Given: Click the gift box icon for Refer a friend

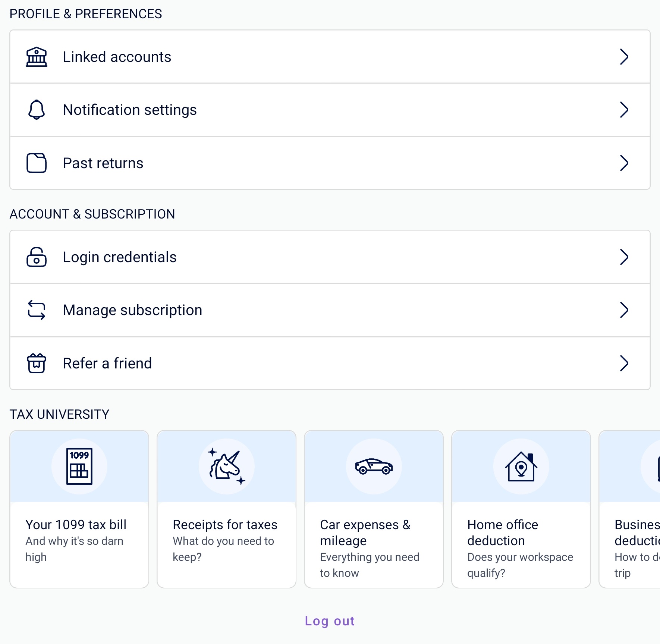Looking at the screenshot, I should (x=37, y=363).
